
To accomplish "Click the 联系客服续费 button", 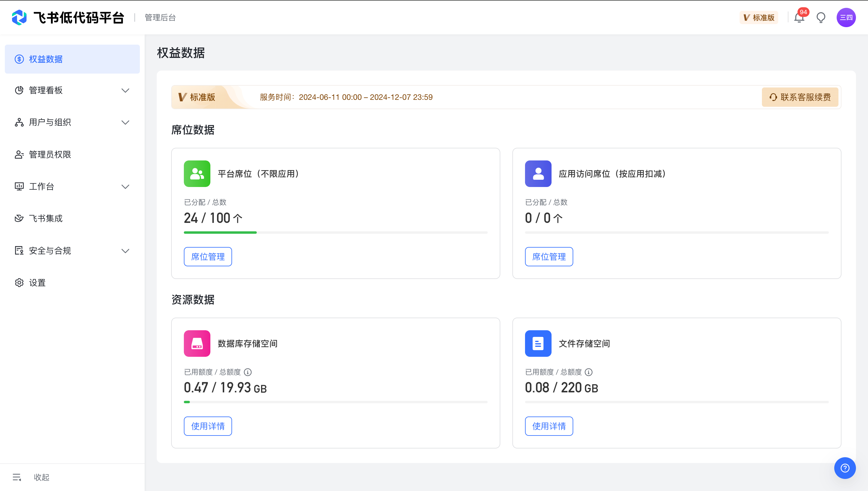I will click(800, 97).
